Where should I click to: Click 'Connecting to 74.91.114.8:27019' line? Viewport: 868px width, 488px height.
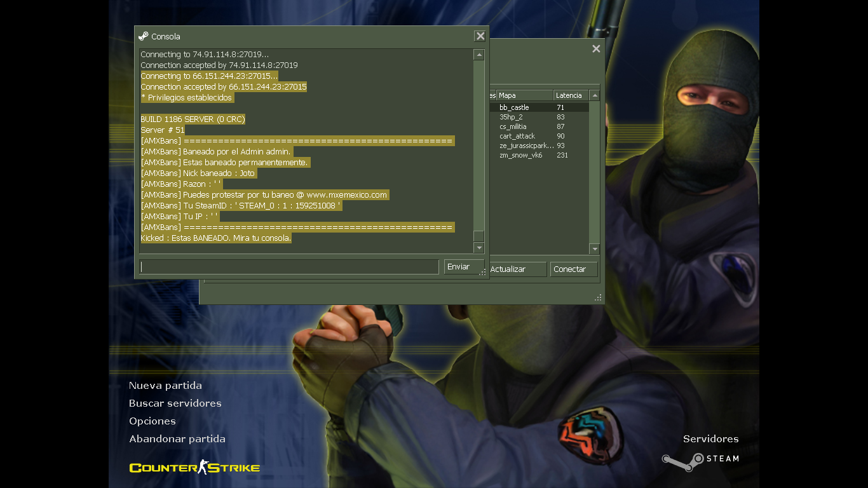pyautogui.click(x=205, y=55)
